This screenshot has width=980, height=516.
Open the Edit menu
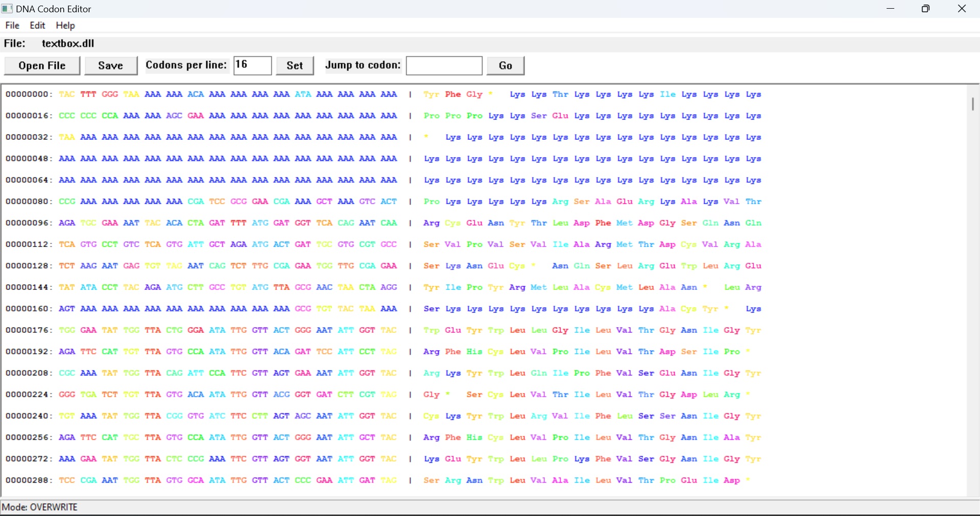(36, 25)
